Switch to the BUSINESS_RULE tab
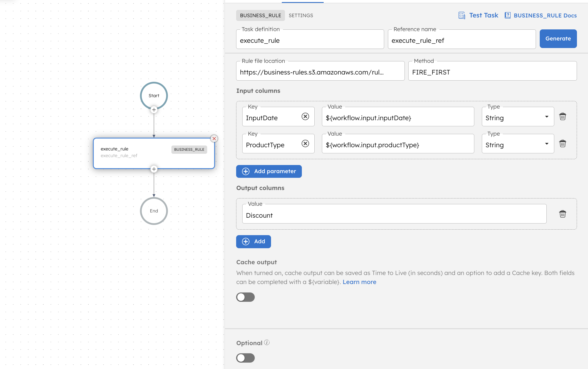 (260, 15)
